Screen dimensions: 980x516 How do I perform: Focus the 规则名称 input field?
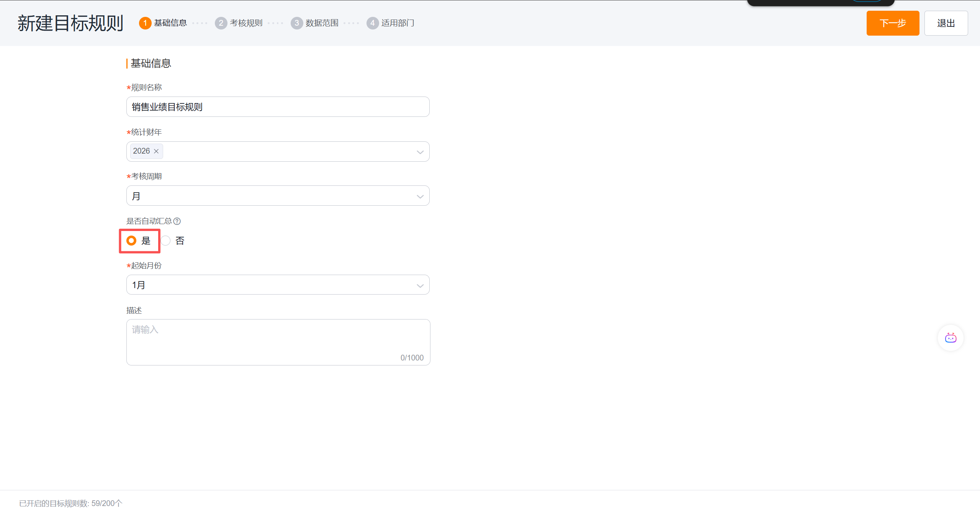(278, 107)
